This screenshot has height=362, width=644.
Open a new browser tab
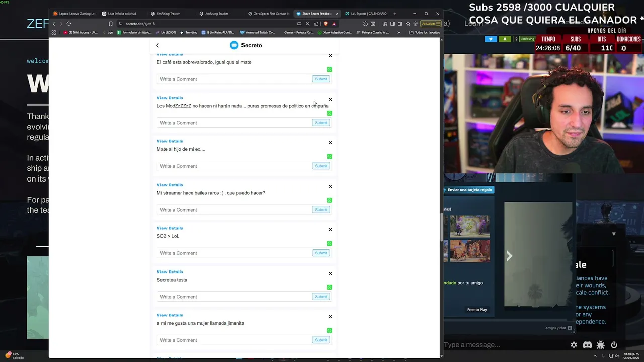coord(395,14)
